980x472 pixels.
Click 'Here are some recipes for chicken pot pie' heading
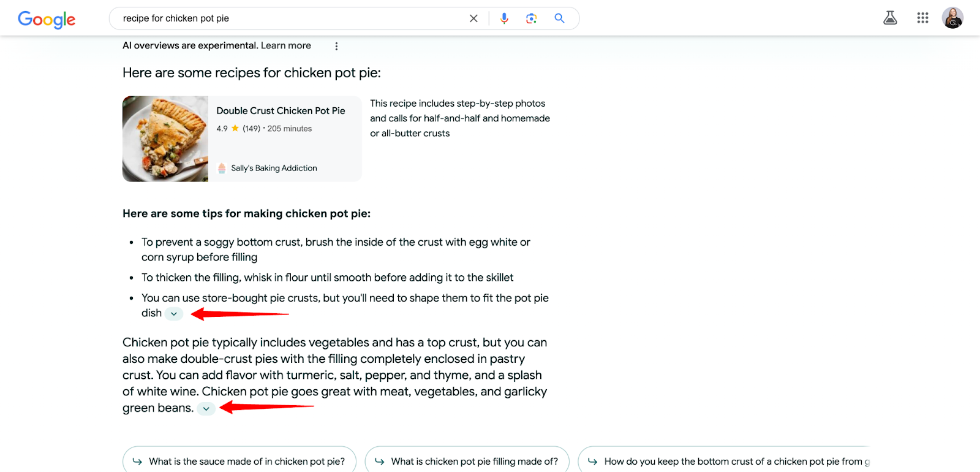click(251, 73)
